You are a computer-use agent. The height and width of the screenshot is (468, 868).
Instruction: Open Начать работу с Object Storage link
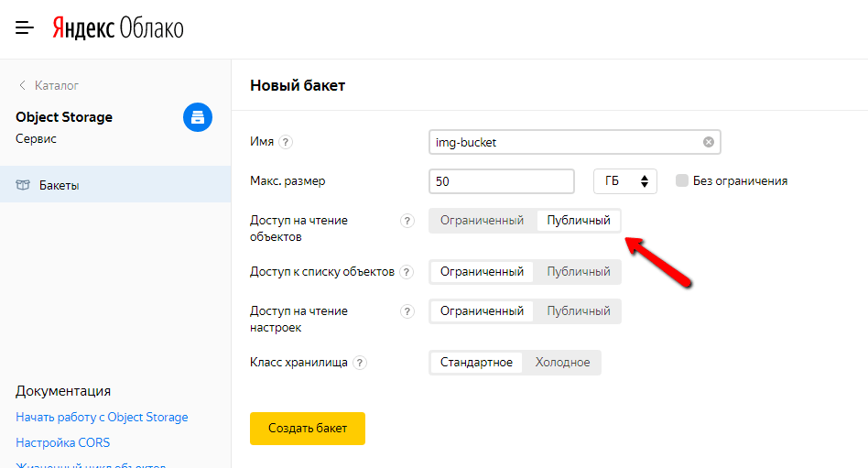(x=102, y=417)
